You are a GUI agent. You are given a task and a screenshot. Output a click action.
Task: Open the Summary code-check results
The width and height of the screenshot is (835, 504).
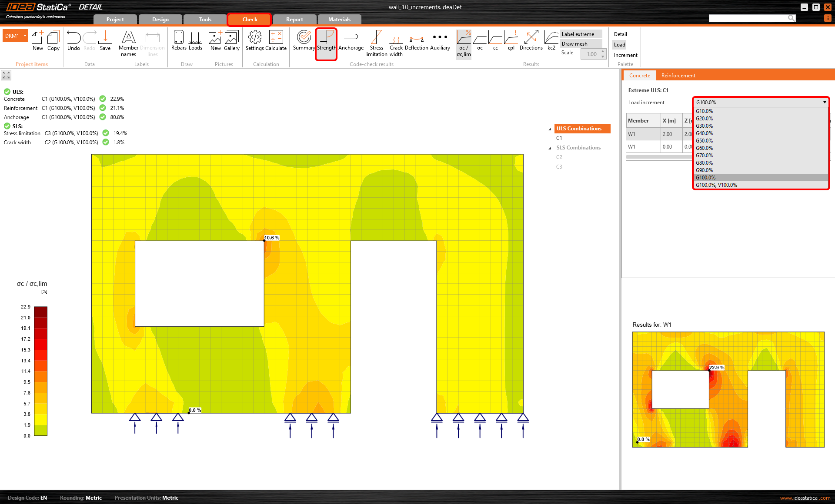304,41
